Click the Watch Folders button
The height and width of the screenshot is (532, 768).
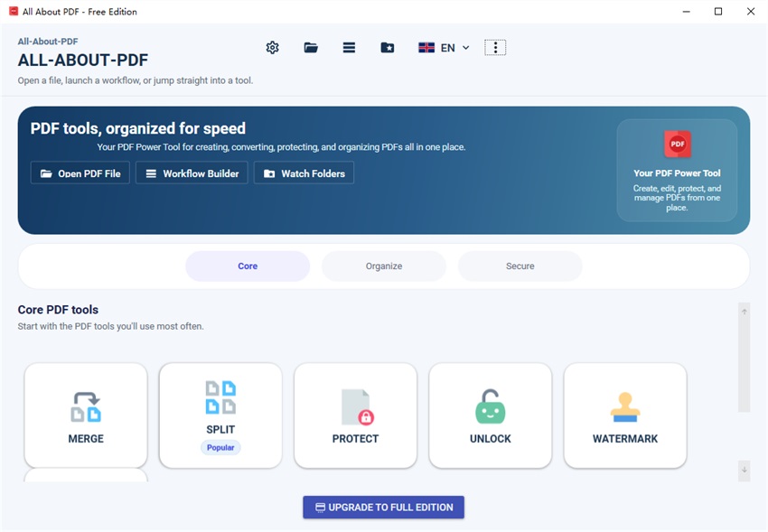click(304, 173)
